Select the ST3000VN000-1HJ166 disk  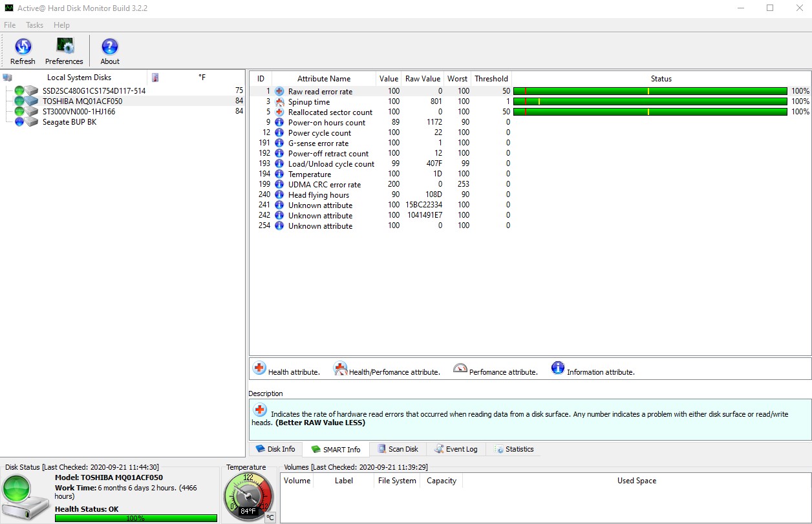79,112
